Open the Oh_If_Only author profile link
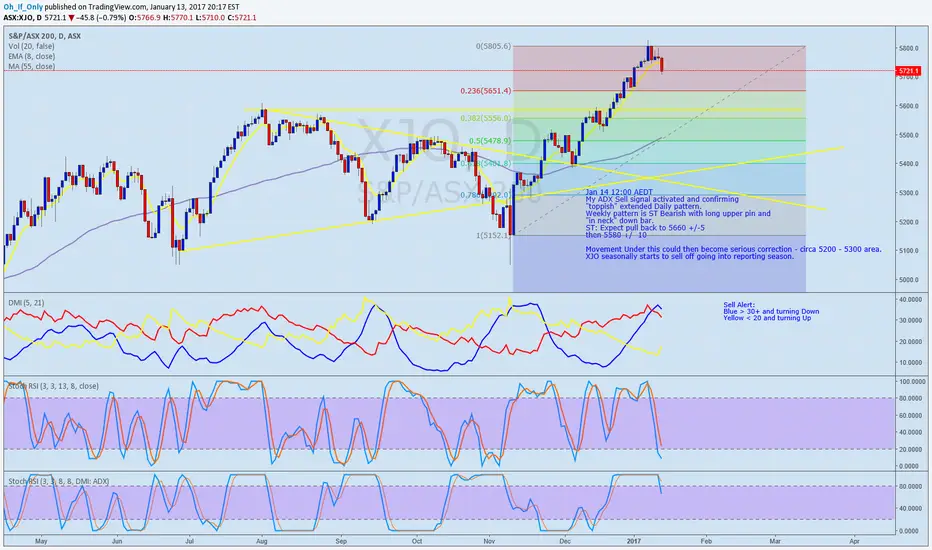Image resolution: width=932 pixels, height=550 pixels. 23,7
